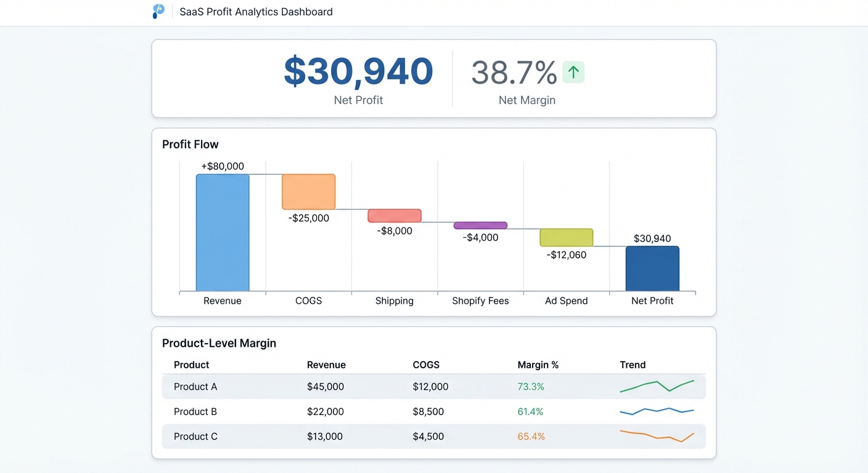Click the app logo in header
Viewport: 868px width, 473px height.
click(158, 11)
